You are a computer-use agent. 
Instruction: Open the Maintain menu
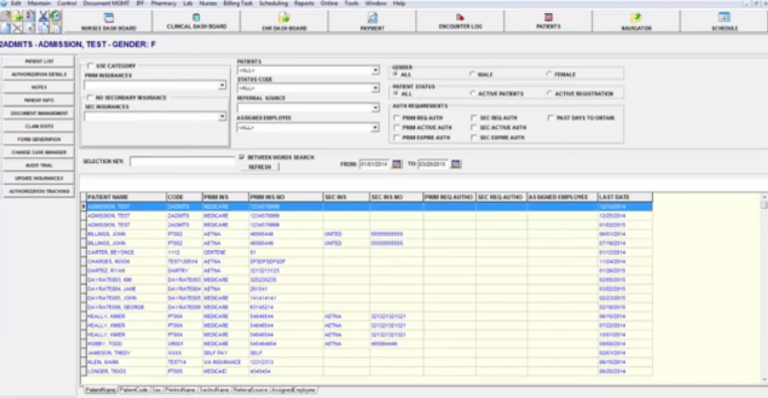[x=39, y=3]
